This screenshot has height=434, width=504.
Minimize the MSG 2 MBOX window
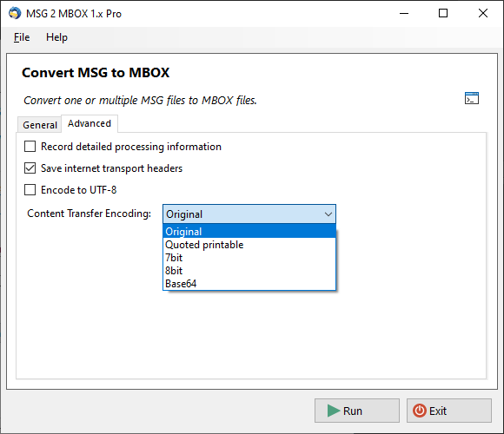click(x=404, y=14)
